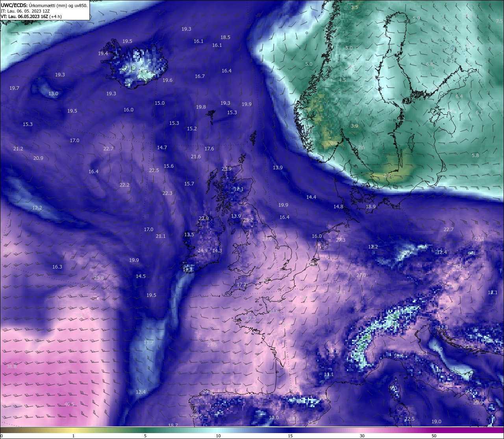Viewport: 504px width, 439px height.
Task: Click the map value 20.9
Action: point(38,158)
